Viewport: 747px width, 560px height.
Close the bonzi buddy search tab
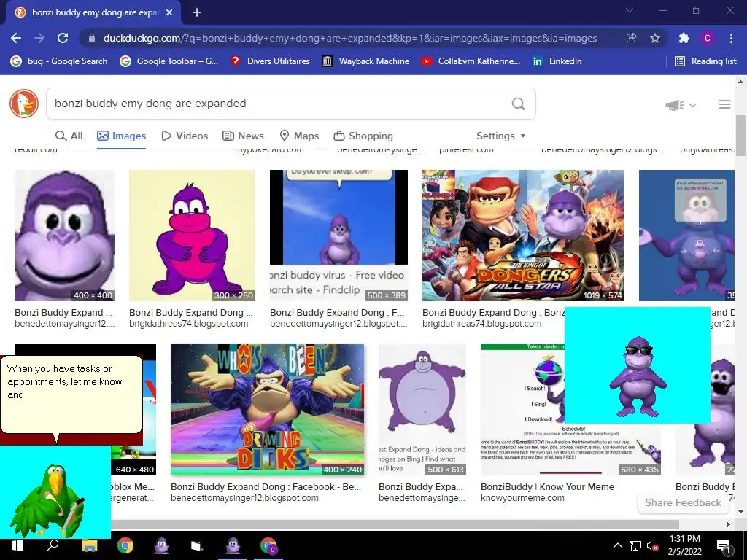tap(169, 12)
